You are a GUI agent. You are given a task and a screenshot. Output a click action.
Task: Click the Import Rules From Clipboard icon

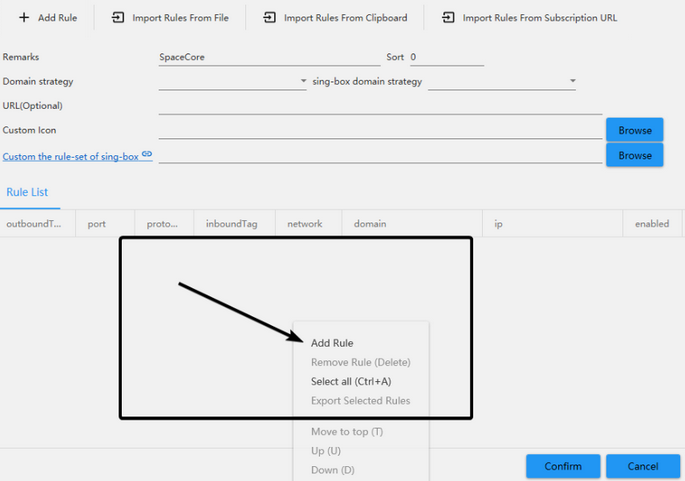[269, 18]
